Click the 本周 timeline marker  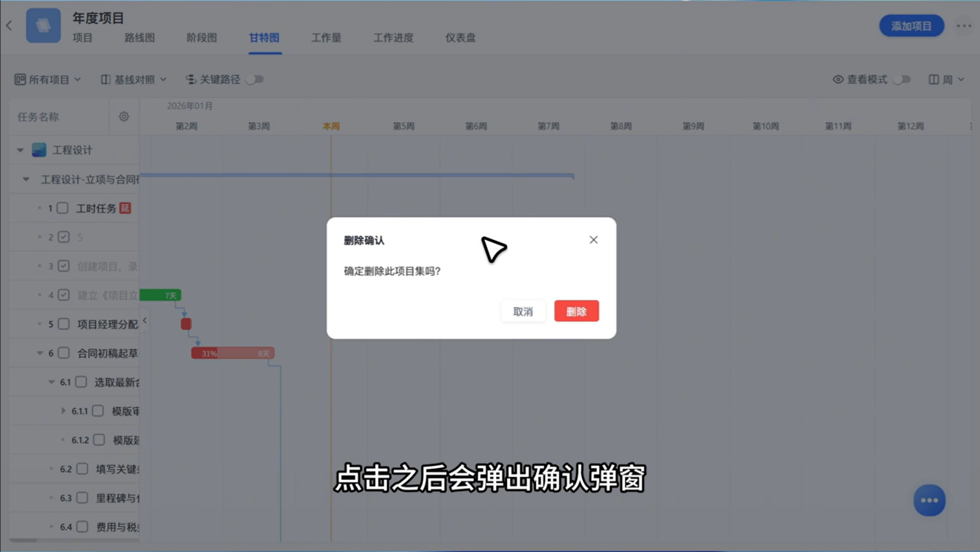tap(331, 126)
